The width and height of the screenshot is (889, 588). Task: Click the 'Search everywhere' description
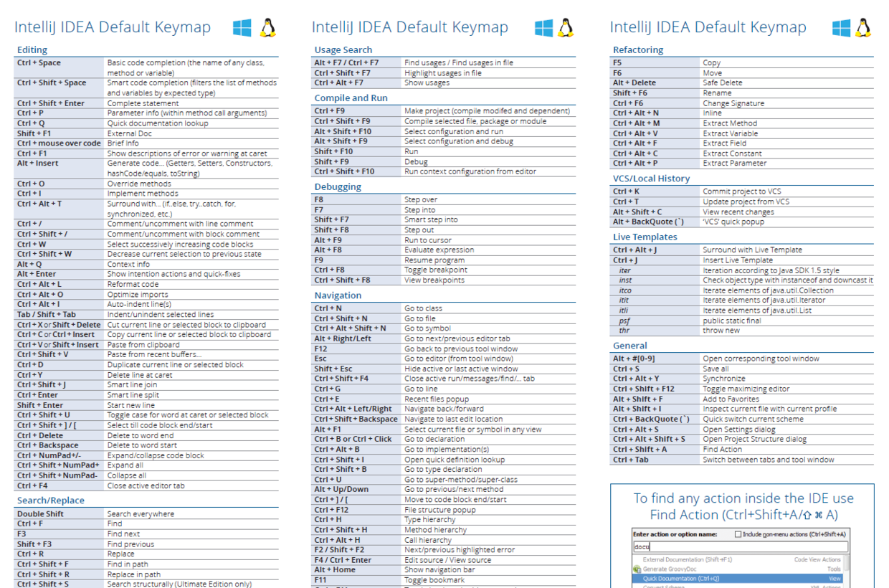point(141,514)
